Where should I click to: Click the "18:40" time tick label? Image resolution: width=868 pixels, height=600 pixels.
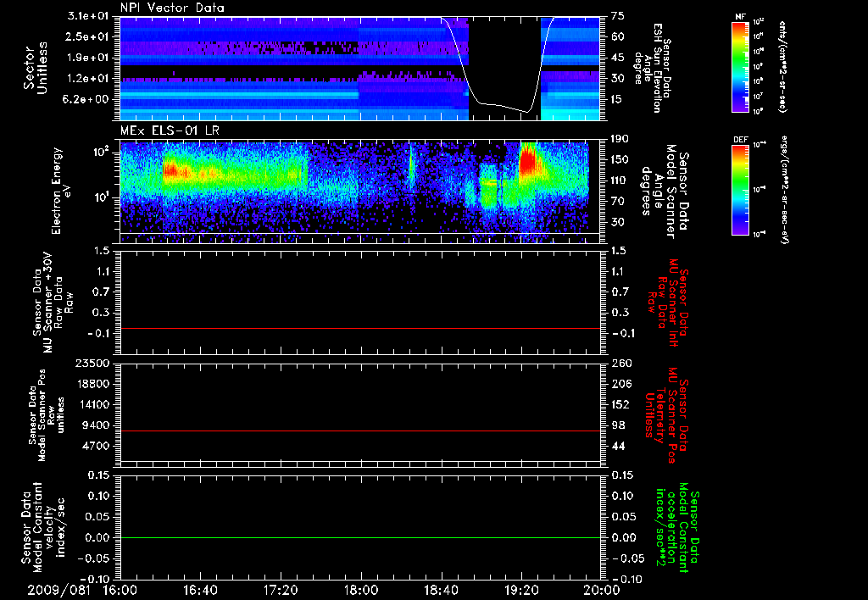(441, 591)
